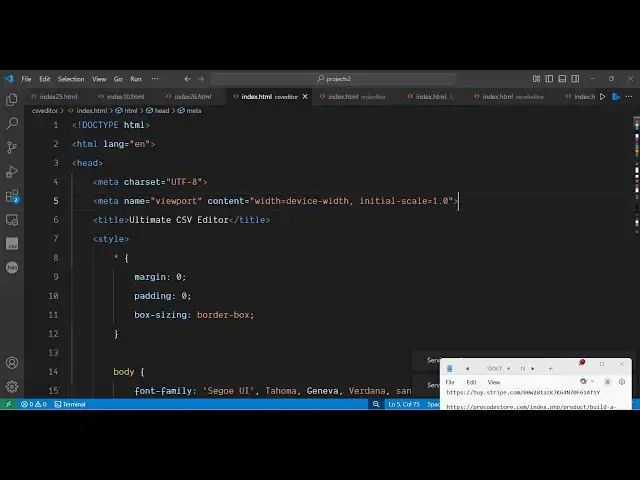Open the Notepad View menu
640x480 pixels.
(494, 382)
